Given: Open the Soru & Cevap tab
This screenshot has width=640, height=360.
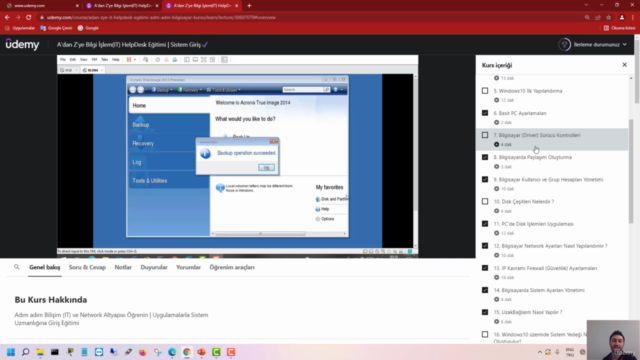Looking at the screenshot, I should (87, 267).
